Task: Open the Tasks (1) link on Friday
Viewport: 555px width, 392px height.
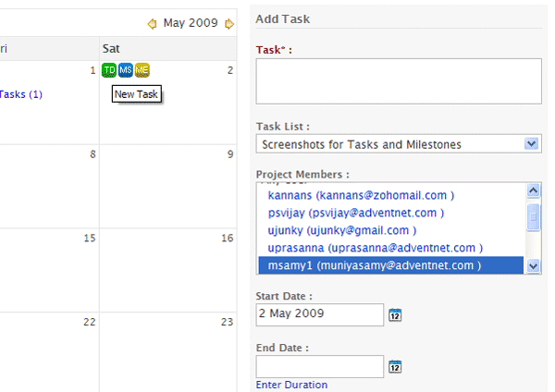Action: pos(20,94)
